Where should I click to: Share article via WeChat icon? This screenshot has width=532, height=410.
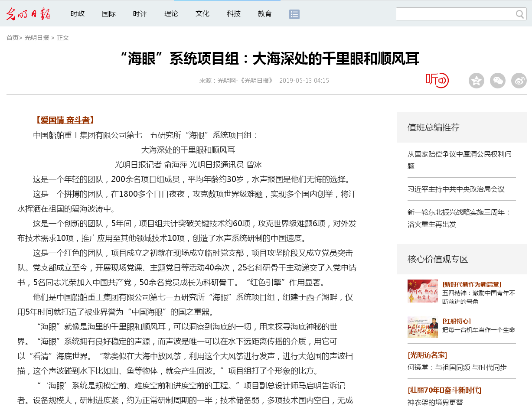(x=498, y=81)
